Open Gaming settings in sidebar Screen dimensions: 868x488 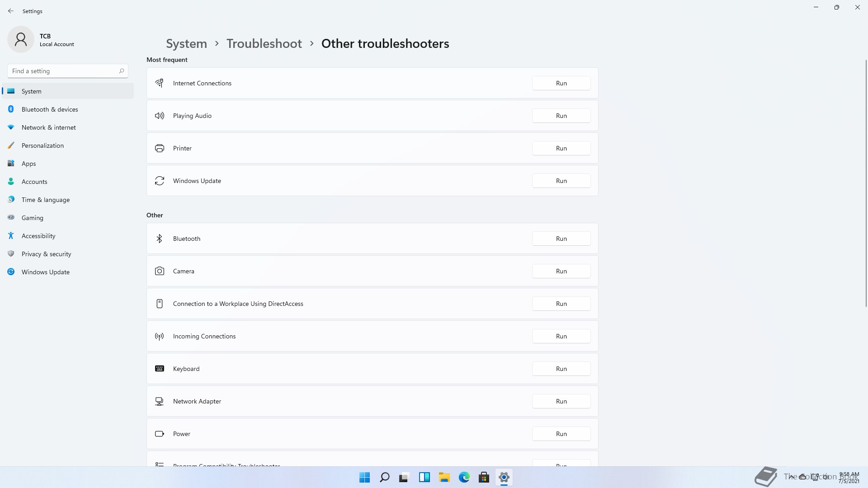pos(68,218)
